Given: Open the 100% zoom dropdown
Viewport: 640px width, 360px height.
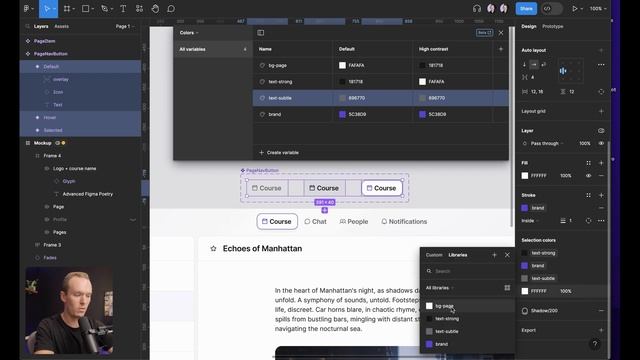Looking at the screenshot, I should click(x=598, y=9).
